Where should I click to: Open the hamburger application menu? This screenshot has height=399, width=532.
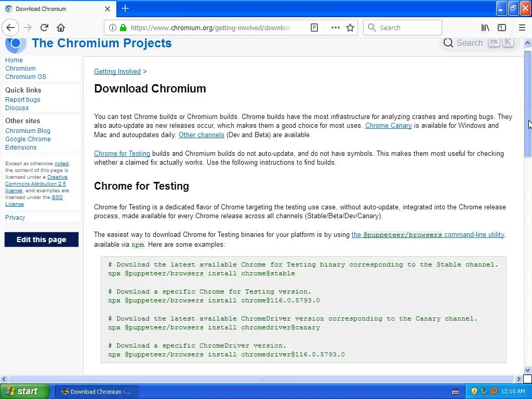pos(522,28)
